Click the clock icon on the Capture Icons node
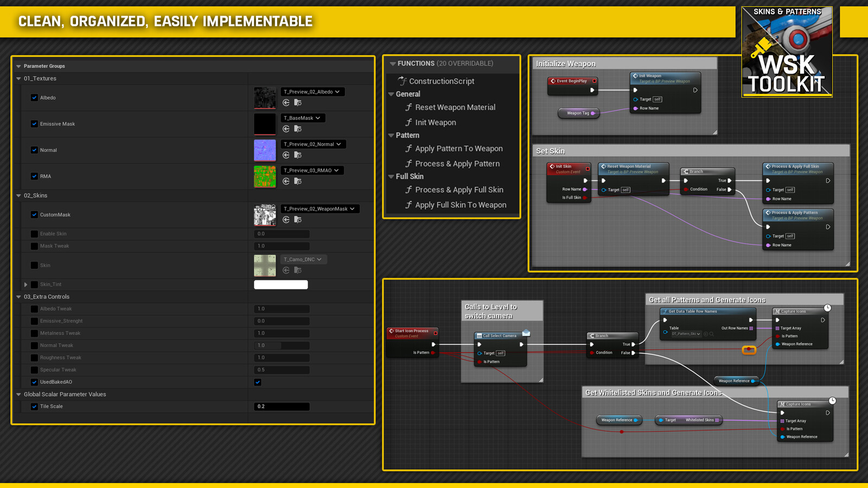 click(828, 308)
